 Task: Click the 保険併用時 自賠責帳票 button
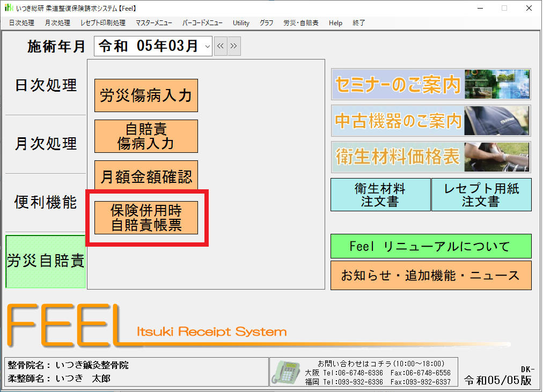146,218
